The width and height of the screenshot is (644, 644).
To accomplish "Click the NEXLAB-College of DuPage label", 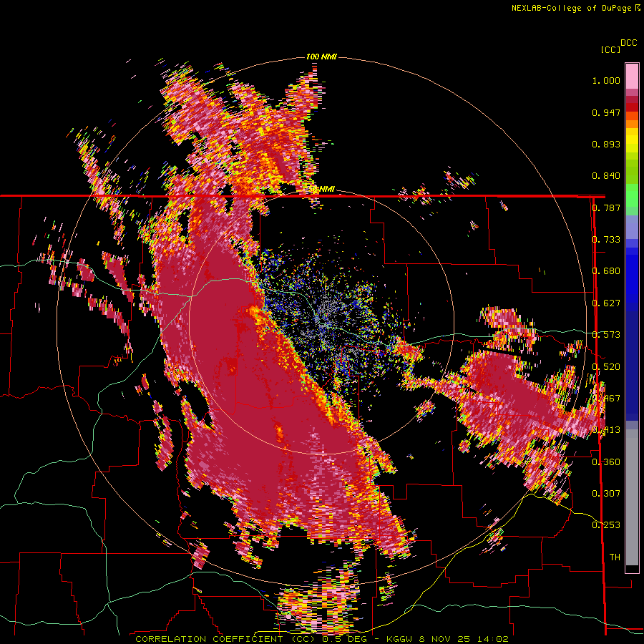I will 572,8.
